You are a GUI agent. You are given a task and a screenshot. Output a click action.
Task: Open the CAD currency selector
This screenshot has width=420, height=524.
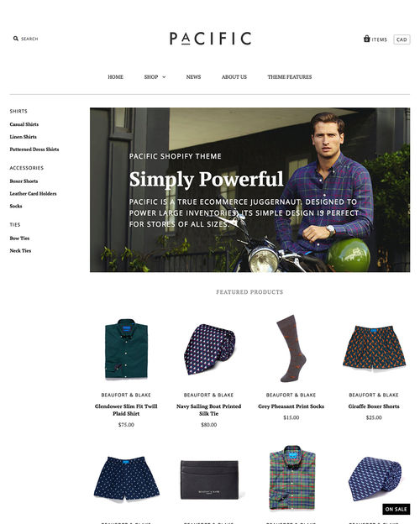pyautogui.click(x=402, y=39)
